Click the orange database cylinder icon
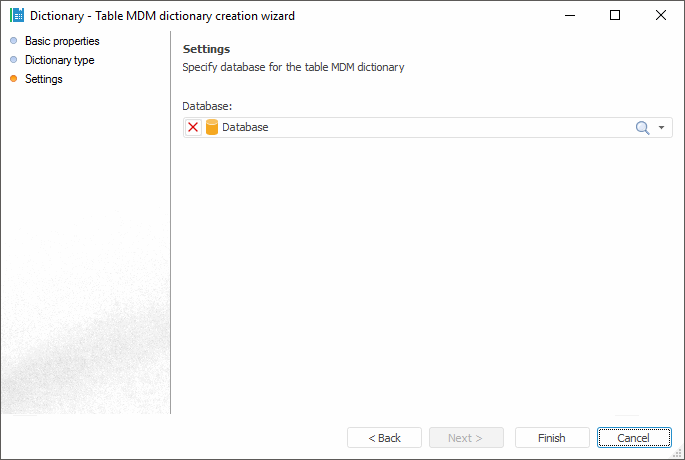The image size is (685, 460). pyautogui.click(x=211, y=128)
